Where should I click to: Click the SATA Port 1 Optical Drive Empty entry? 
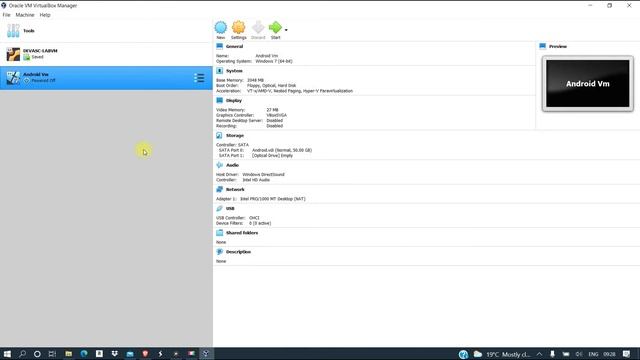(x=272, y=156)
